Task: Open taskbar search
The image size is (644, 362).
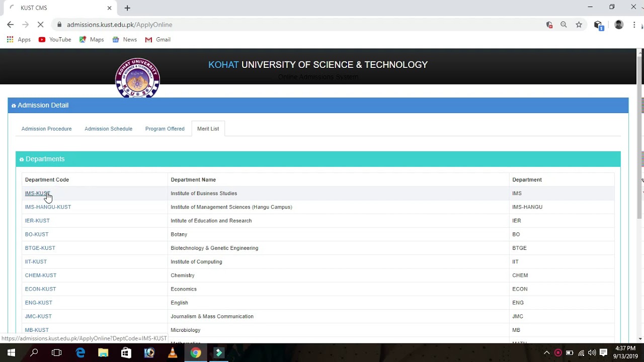Action: point(34,353)
